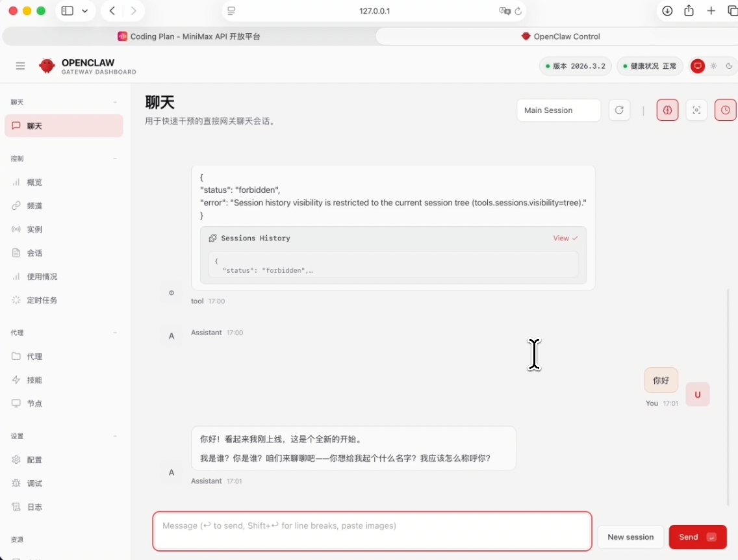Open the View link in Sessions History
The width and height of the screenshot is (738, 560).
565,238
